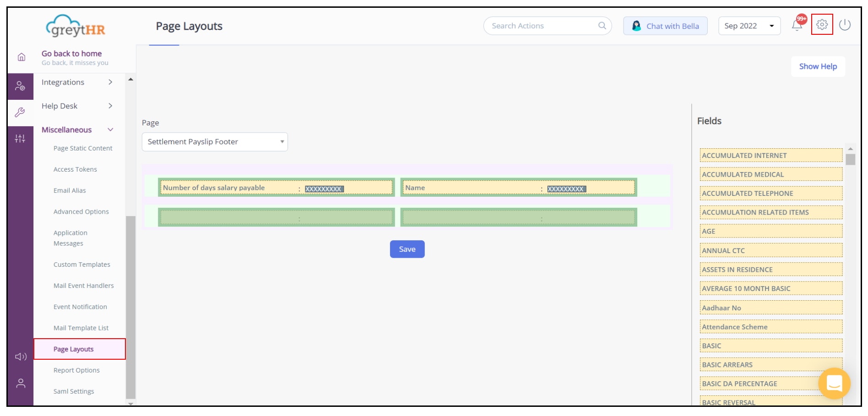Expand the Integrations menu
The image size is (868, 416).
tap(77, 82)
